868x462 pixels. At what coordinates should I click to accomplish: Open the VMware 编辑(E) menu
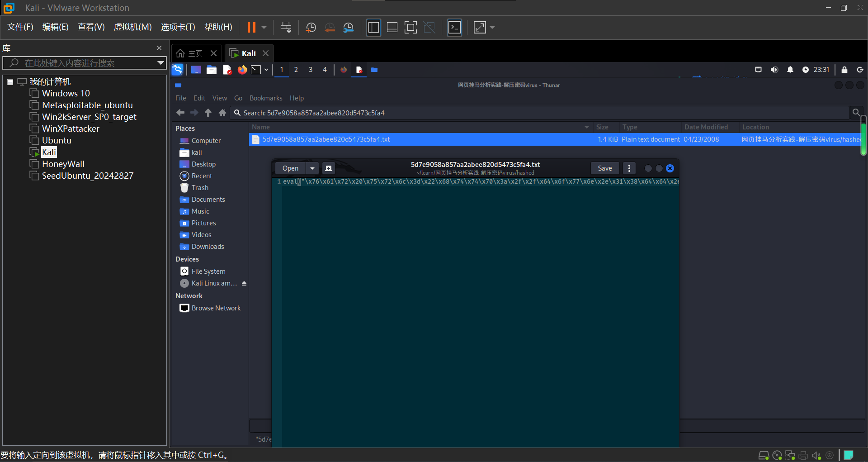[x=56, y=27]
